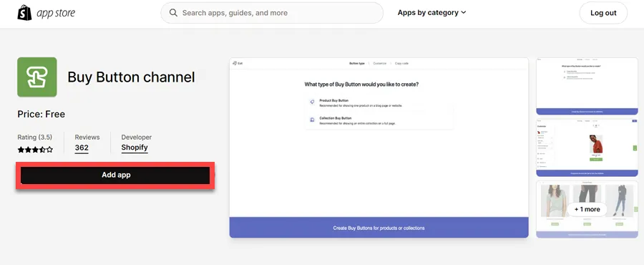The height and width of the screenshot is (265, 644).
Task: Click the search magnifier icon
Action: point(174,13)
